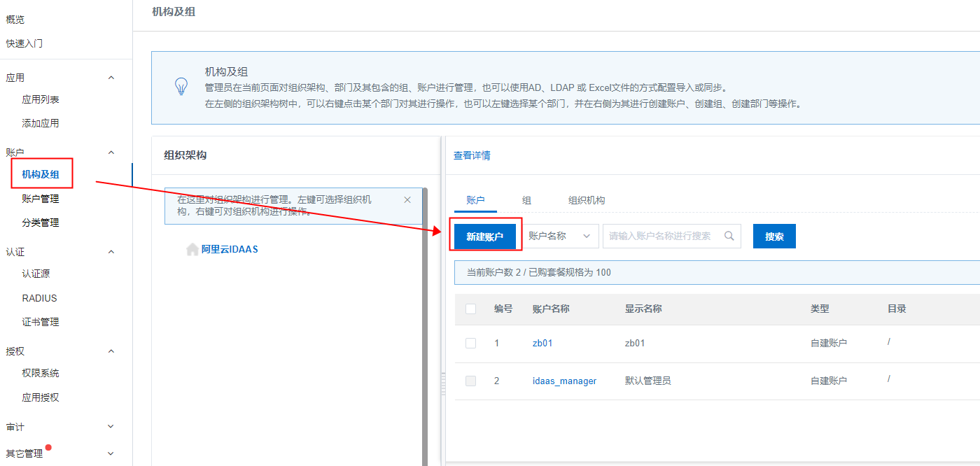Select 机构及组 in the sidebar
Screen dimensions: 980x466
click(x=41, y=174)
